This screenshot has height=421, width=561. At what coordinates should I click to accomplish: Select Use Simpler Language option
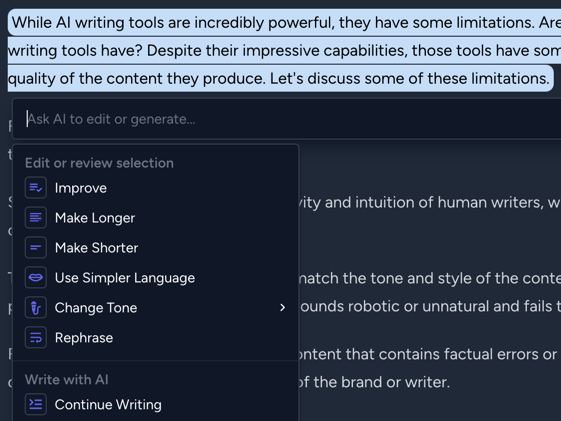point(156,278)
